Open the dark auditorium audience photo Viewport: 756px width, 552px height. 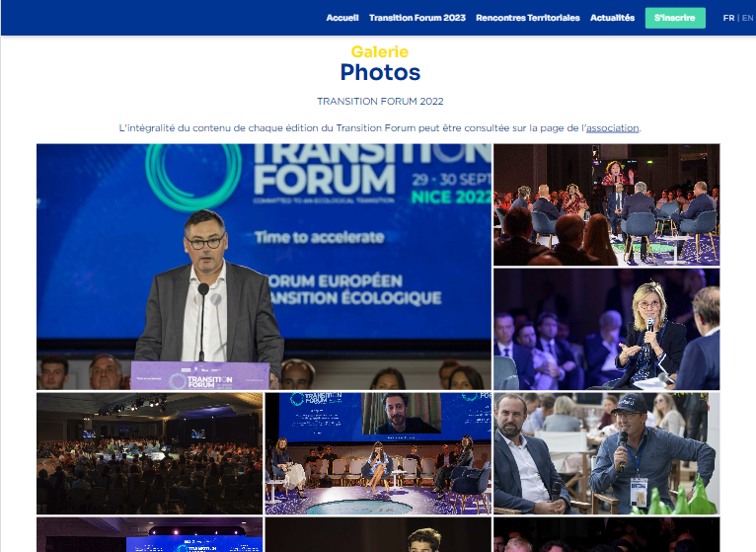[149, 453]
